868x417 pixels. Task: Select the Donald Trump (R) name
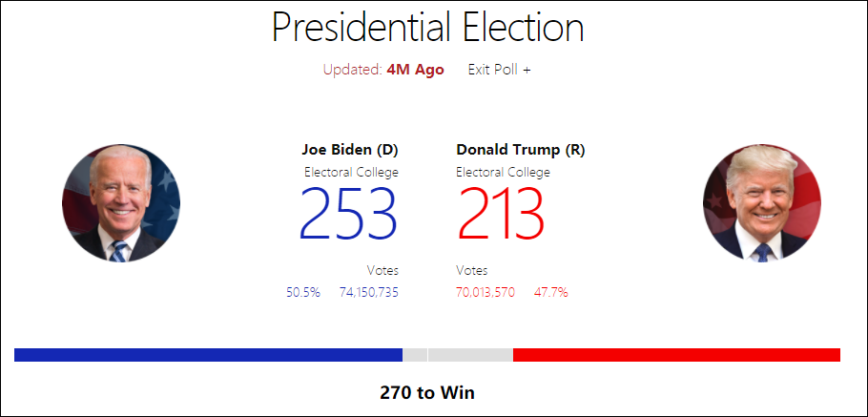point(521,150)
